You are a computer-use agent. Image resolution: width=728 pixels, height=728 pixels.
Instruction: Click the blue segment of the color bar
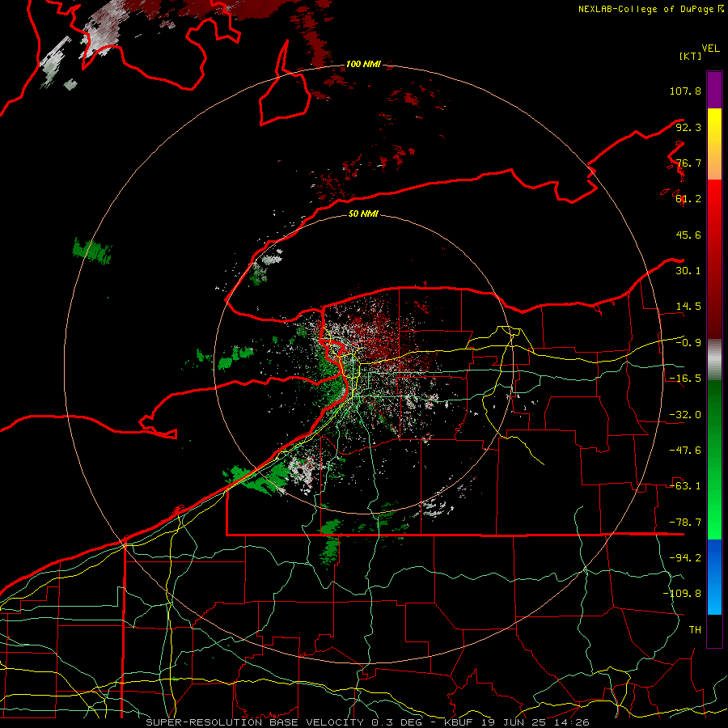pos(714,577)
